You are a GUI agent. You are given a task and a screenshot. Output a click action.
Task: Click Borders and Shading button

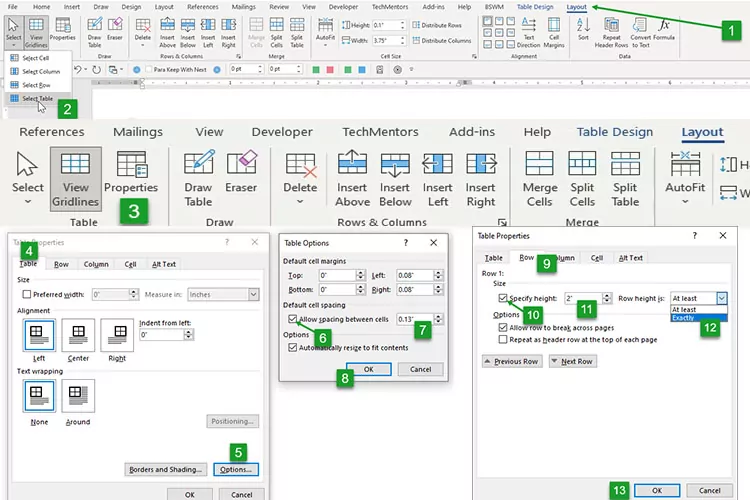coord(165,469)
